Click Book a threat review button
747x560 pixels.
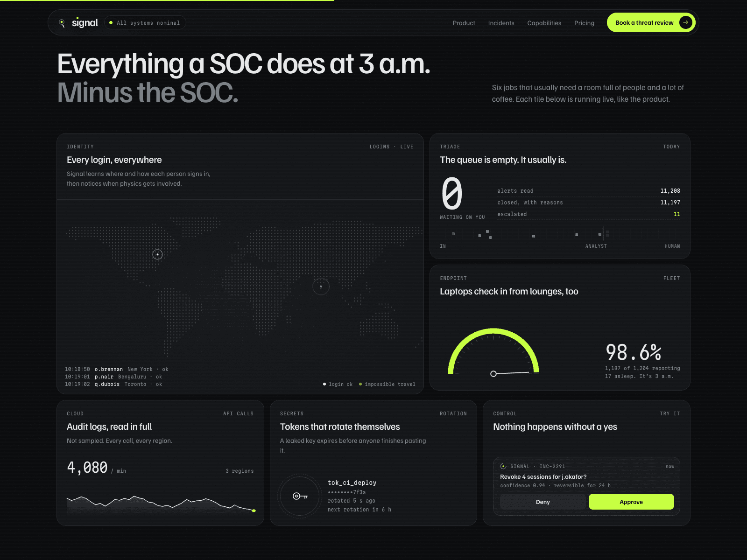click(x=651, y=22)
